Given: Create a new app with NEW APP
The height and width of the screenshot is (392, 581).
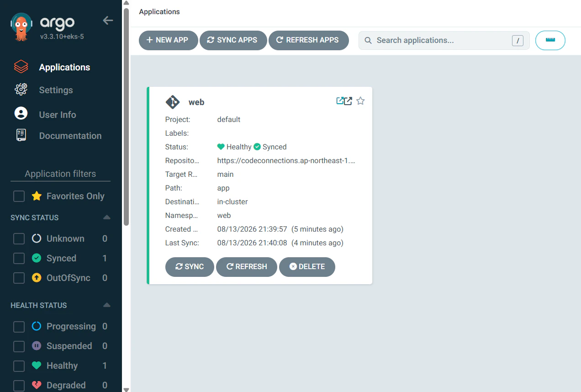Looking at the screenshot, I should tap(169, 40).
